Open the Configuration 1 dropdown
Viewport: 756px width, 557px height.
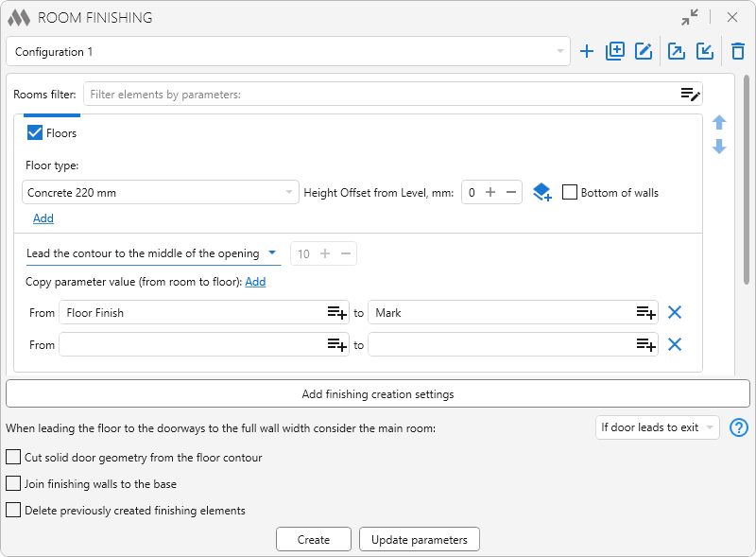(x=288, y=51)
